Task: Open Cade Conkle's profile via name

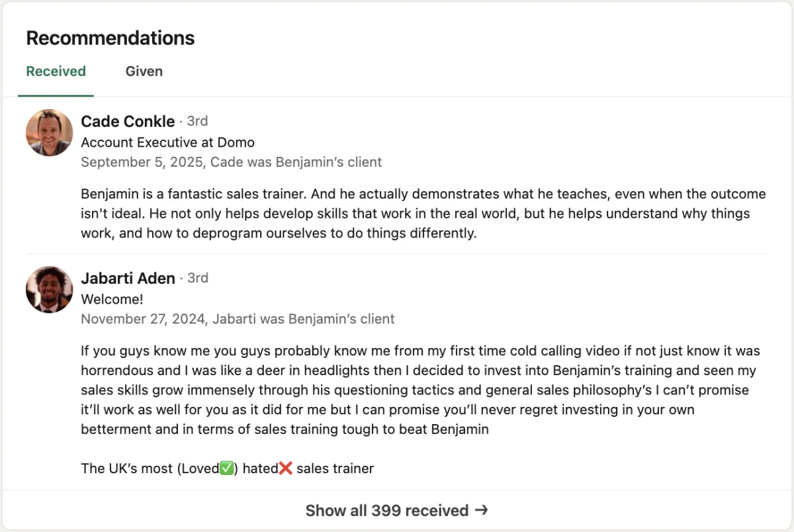Action: (x=128, y=121)
